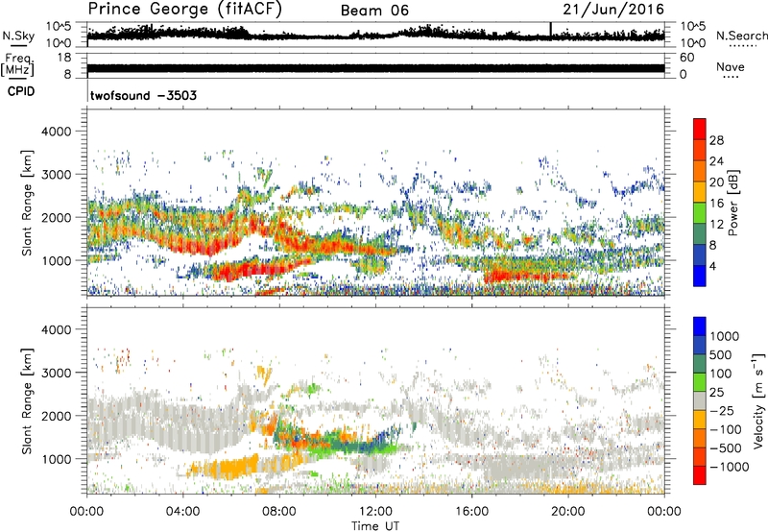Click the "20:00" time tick label
The width and height of the screenshot is (768, 532).
[x=567, y=512]
